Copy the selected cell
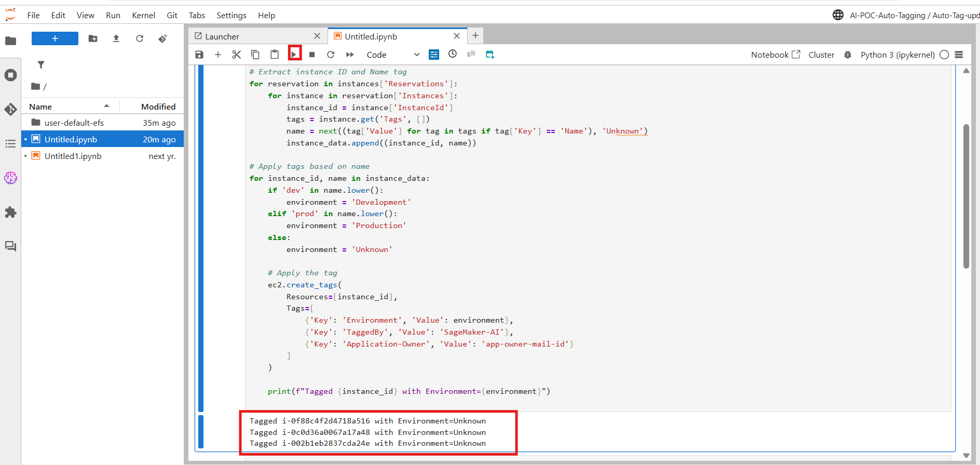 pos(255,55)
